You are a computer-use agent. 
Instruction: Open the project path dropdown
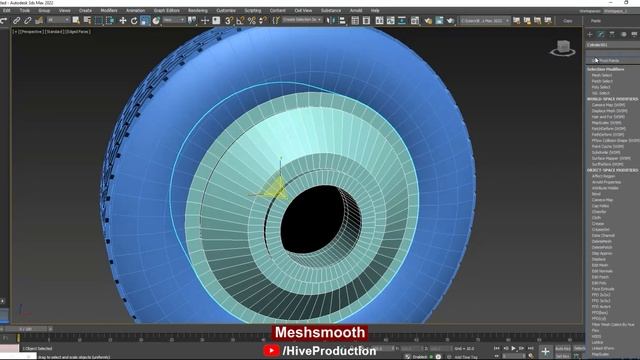tap(485, 20)
